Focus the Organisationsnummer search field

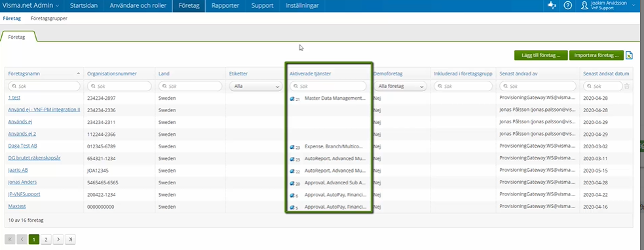(119, 87)
